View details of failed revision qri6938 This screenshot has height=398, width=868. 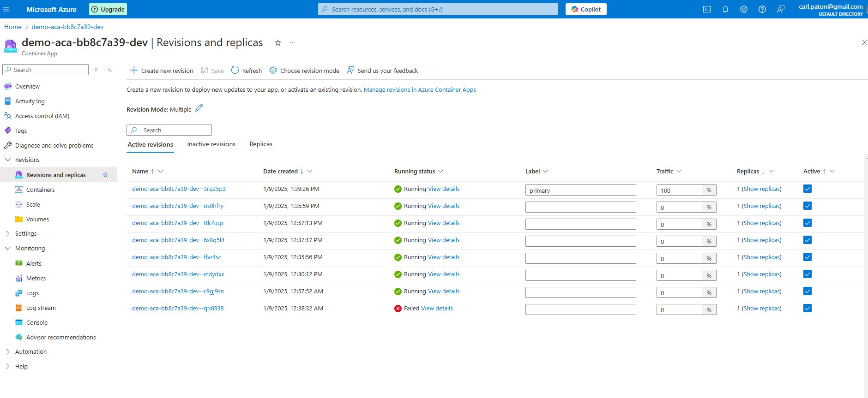(x=437, y=309)
